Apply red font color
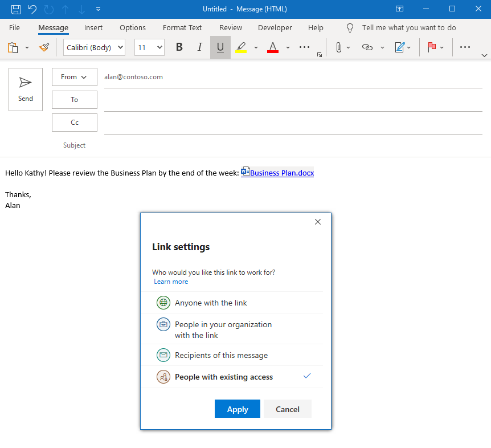 pyautogui.click(x=273, y=47)
